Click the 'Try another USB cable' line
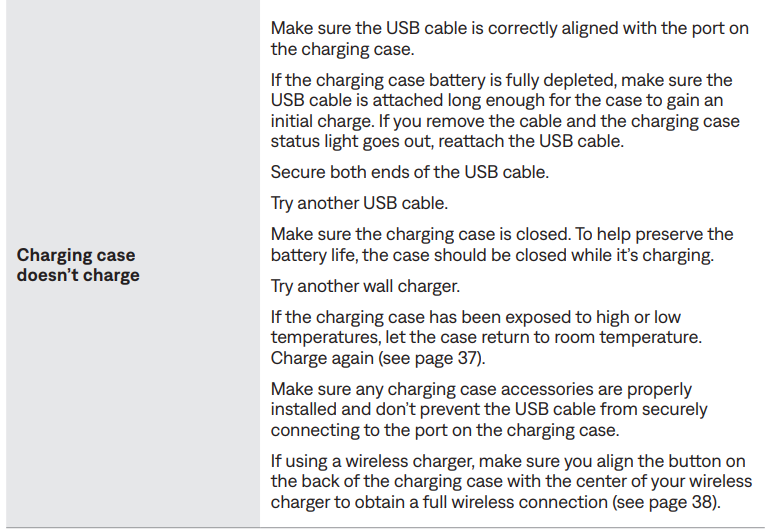771x532 pixels. 359,203
